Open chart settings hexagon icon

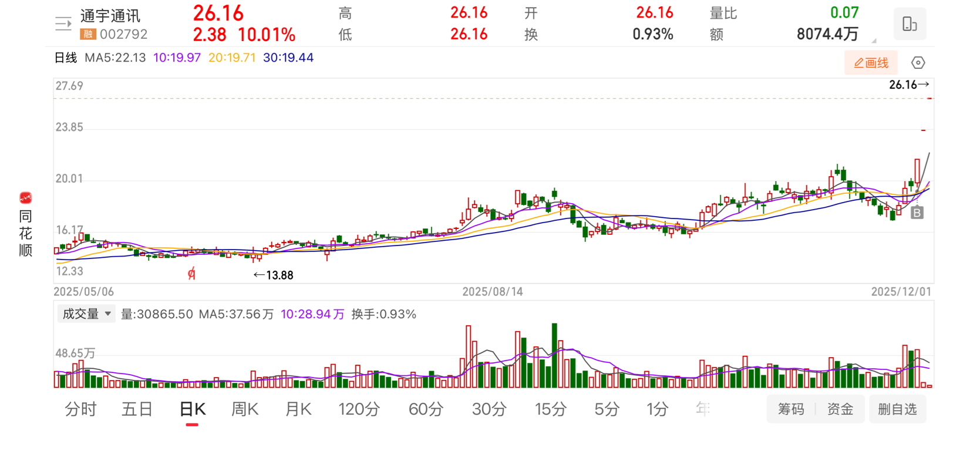918,63
